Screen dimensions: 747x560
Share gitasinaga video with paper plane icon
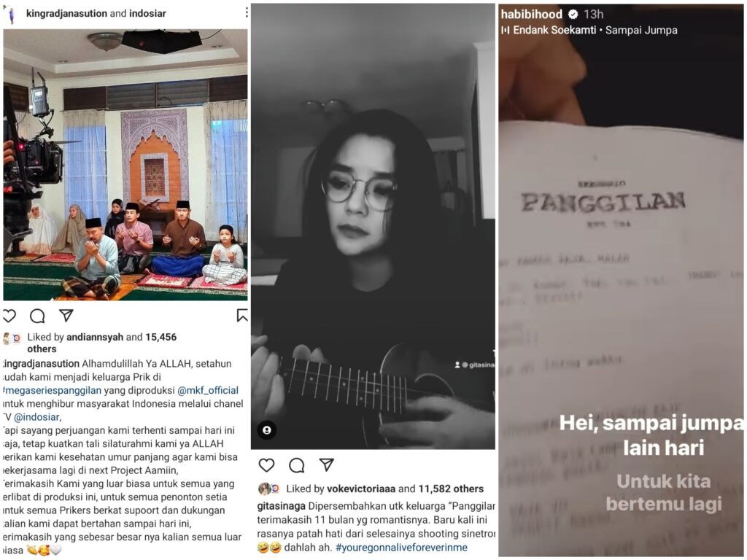(x=326, y=464)
